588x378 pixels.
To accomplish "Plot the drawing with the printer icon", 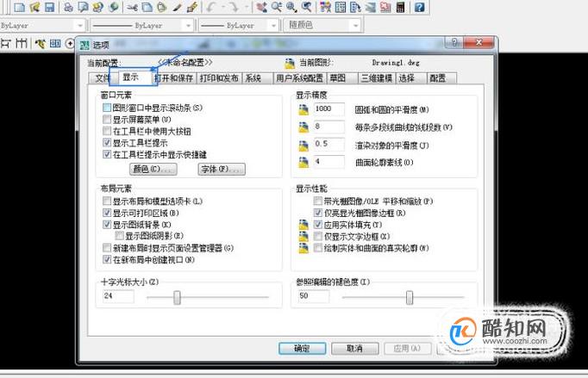I will click(x=68, y=7).
